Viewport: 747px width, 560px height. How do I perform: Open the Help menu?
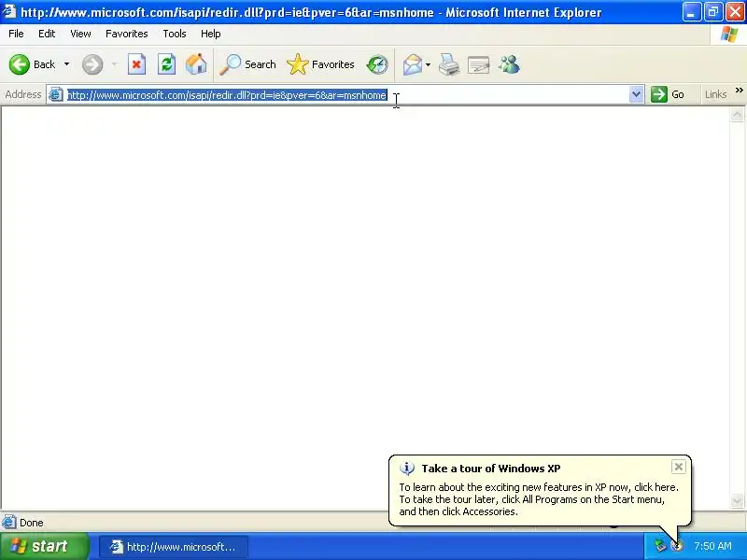pyautogui.click(x=211, y=34)
